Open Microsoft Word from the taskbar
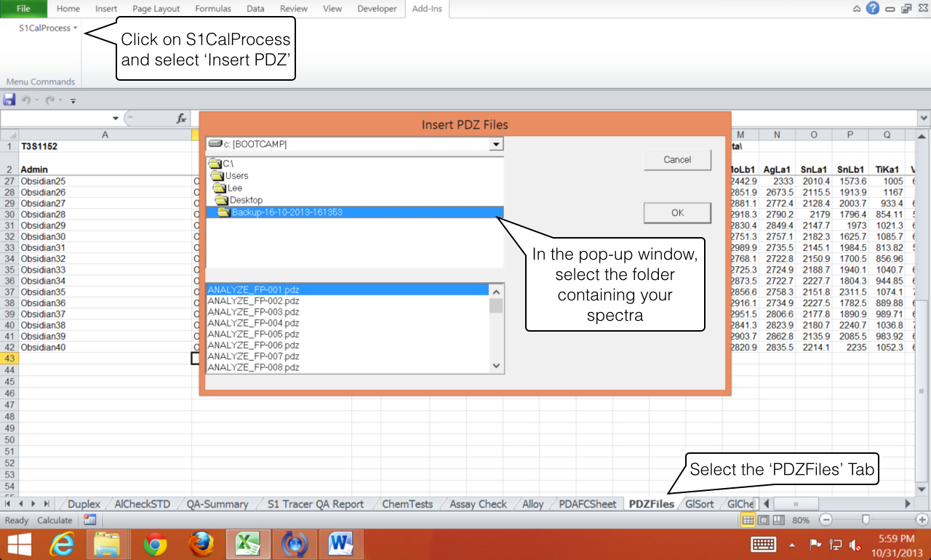This screenshot has width=931, height=560. click(x=340, y=543)
